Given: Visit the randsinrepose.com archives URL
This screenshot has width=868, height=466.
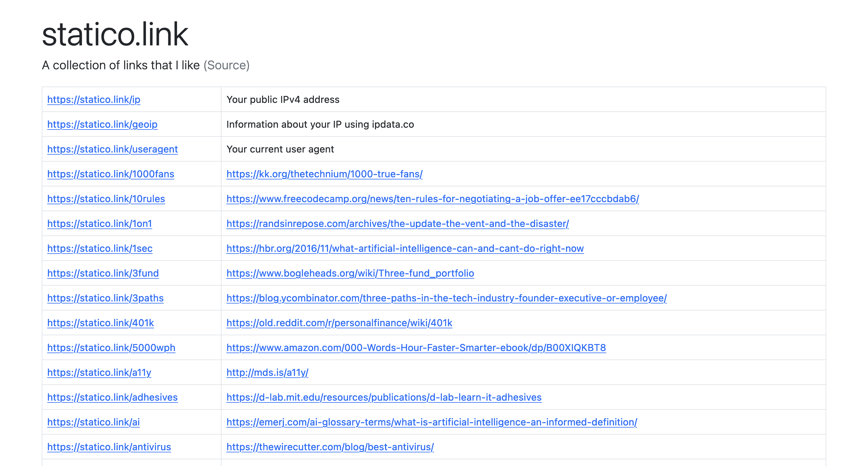Looking at the screenshot, I should (397, 223).
